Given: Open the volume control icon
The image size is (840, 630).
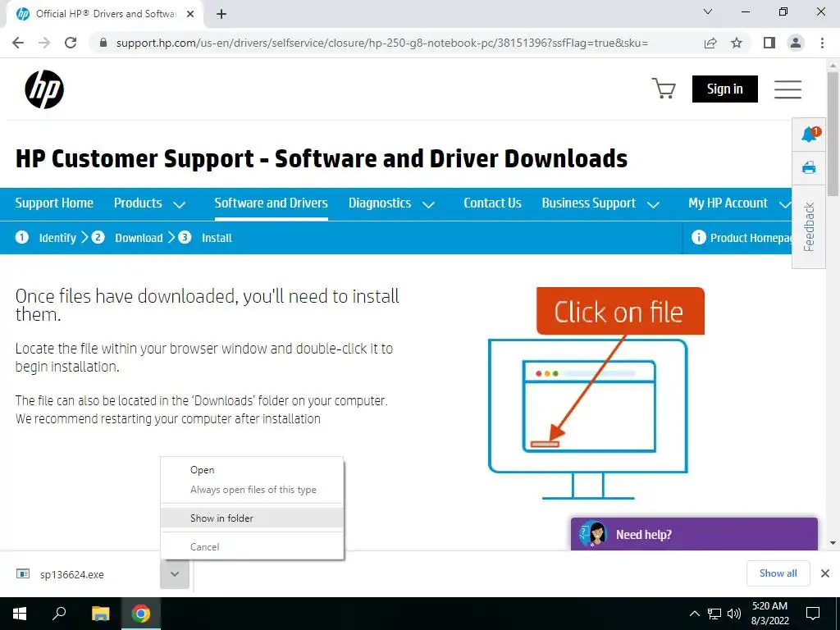Looking at the screenshot, I should click(x=734, y=614).
